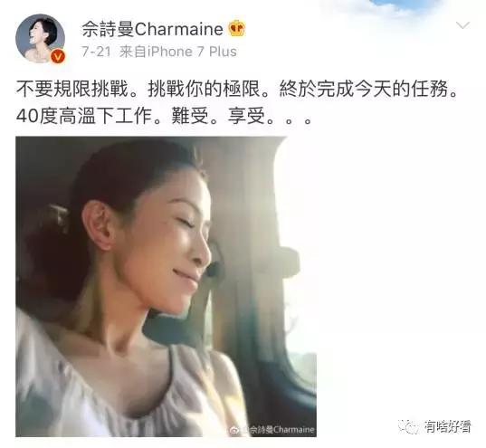Open the 佘詩曼Charmaine username link
Image resolution: width=486 pixels, height=448 pixels.
(152, 30)
